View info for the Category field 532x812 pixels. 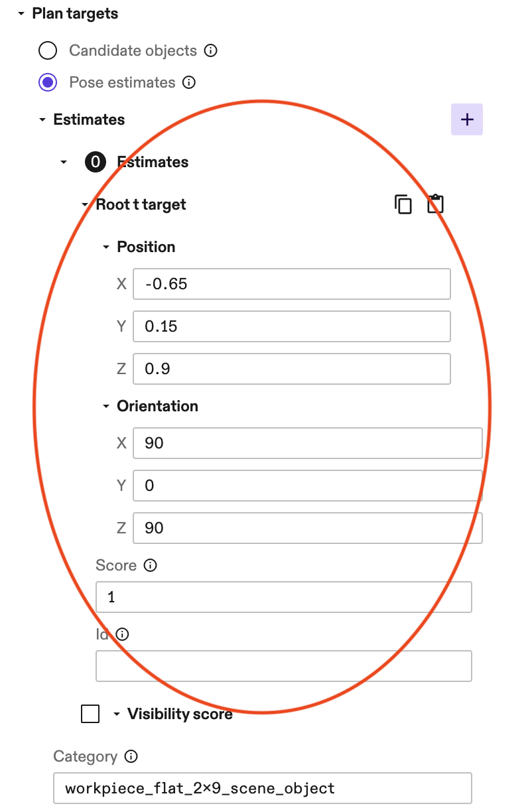(x=131, y=756)
